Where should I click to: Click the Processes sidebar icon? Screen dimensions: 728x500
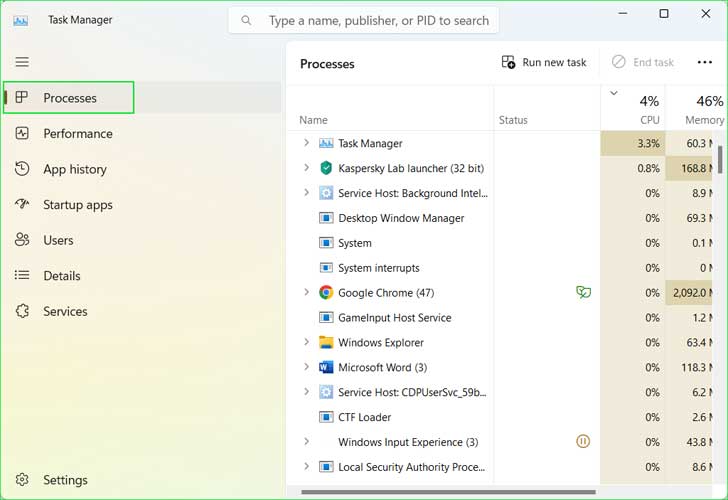[x=21, y=97]
